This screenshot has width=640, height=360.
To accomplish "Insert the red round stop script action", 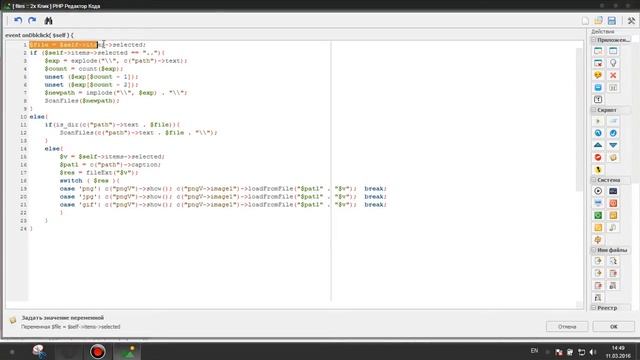I will 598,158.
